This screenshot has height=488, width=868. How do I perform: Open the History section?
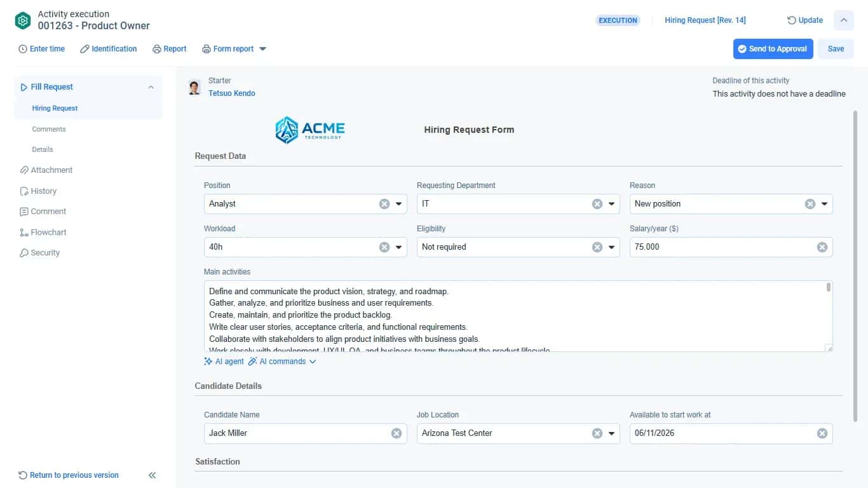[x=38, y=191]
